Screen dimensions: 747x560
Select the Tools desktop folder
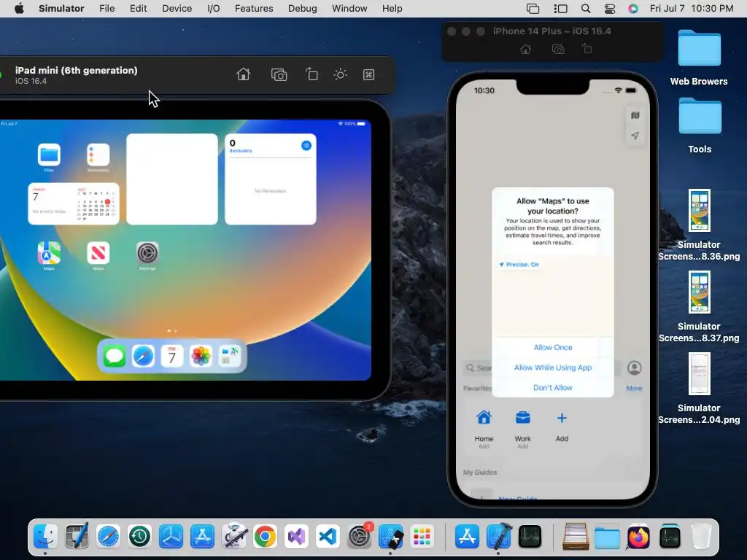700,125
